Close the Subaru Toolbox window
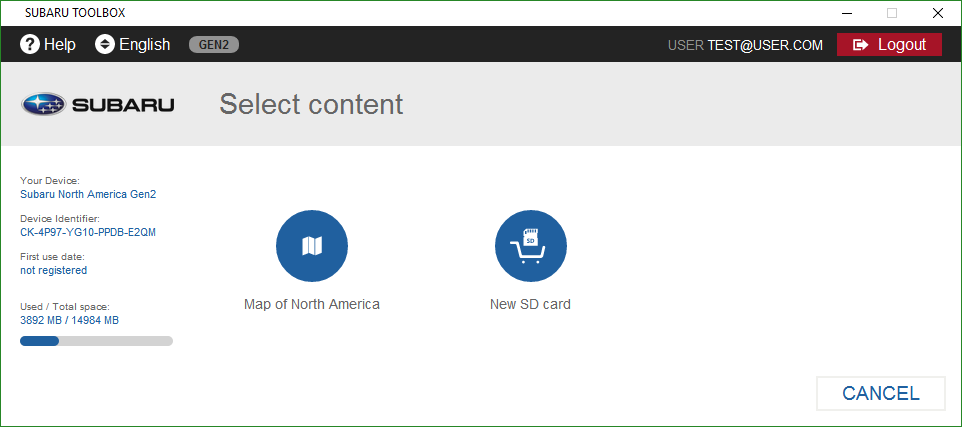The height and width of the screenshot is (427, 962). coord(937,13)
